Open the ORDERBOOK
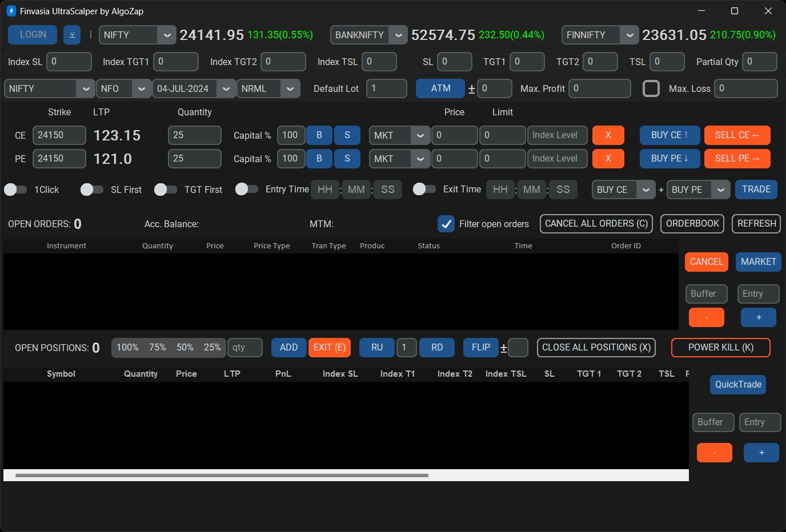This screenshot has width=786, height=532. pyautogui.click(x=692, y=224)
